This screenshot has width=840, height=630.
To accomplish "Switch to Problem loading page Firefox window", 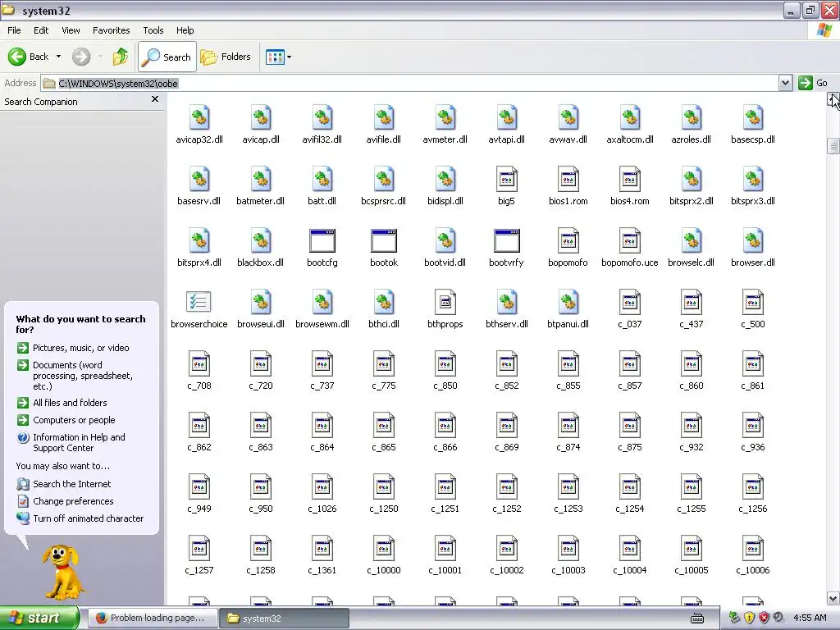I will pos(152,618).
